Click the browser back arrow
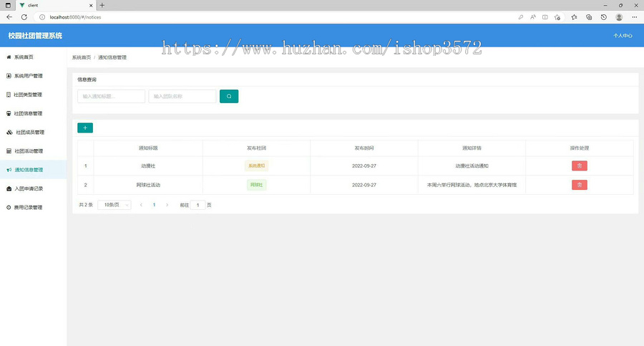 click(x=9, y=17)
